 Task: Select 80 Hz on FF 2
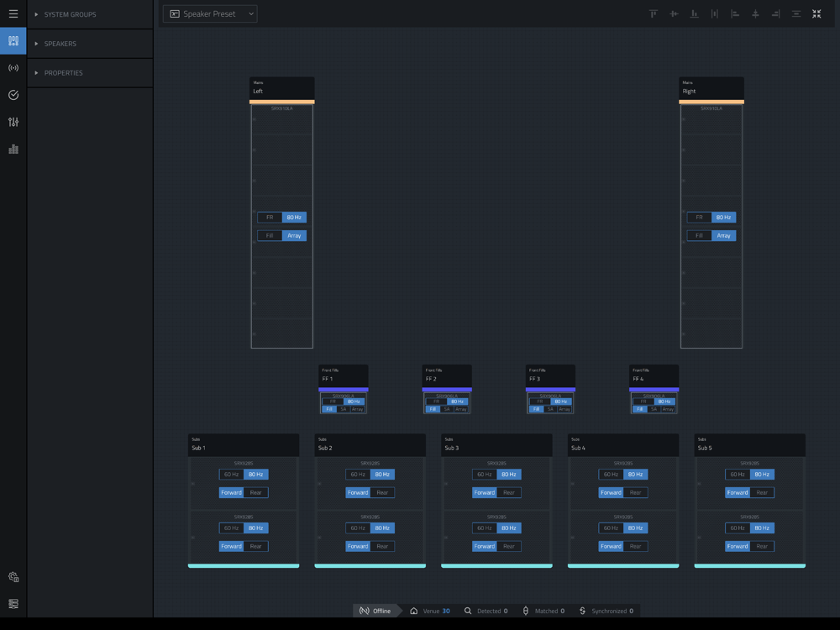457,402
